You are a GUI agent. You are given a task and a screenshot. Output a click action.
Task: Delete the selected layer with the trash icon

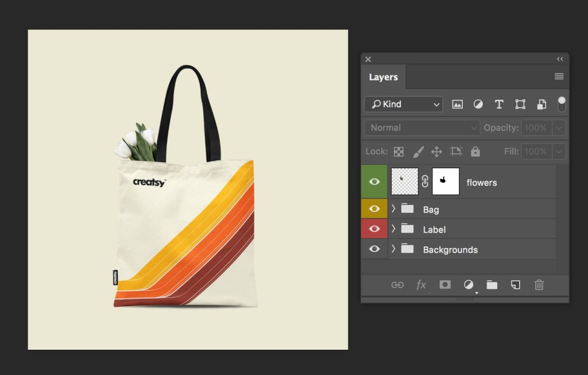point(539,285)
